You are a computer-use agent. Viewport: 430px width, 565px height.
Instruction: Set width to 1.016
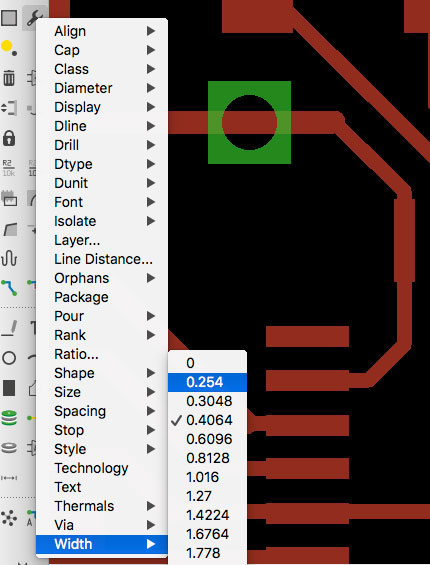click(x=208, y=477)
